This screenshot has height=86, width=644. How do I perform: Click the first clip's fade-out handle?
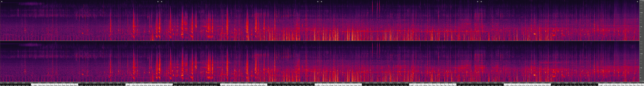coord(158,2)
